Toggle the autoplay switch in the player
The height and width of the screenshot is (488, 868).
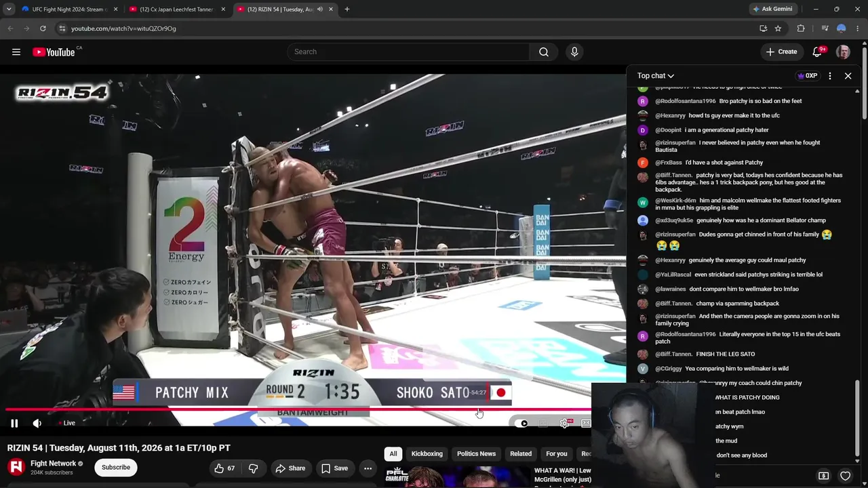pyautogui.click(x=522, y=424)
